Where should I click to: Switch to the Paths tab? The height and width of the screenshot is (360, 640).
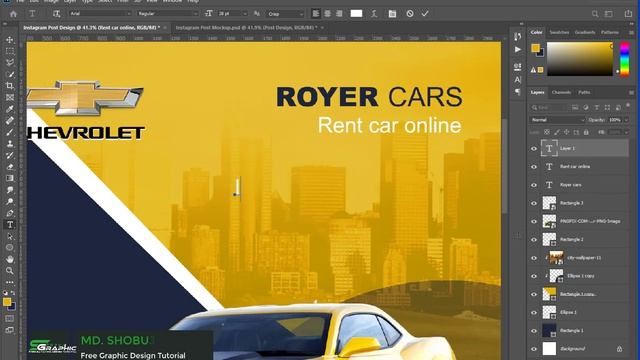point(584,93)
